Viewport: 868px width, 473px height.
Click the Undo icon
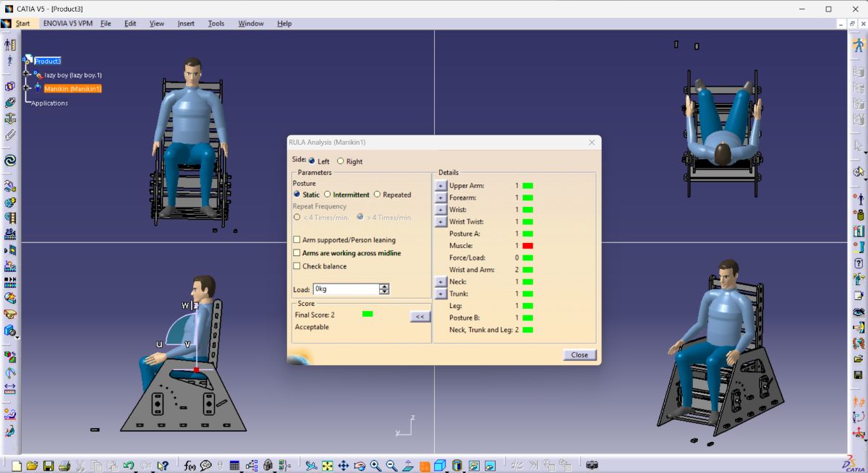click(129, 464)
